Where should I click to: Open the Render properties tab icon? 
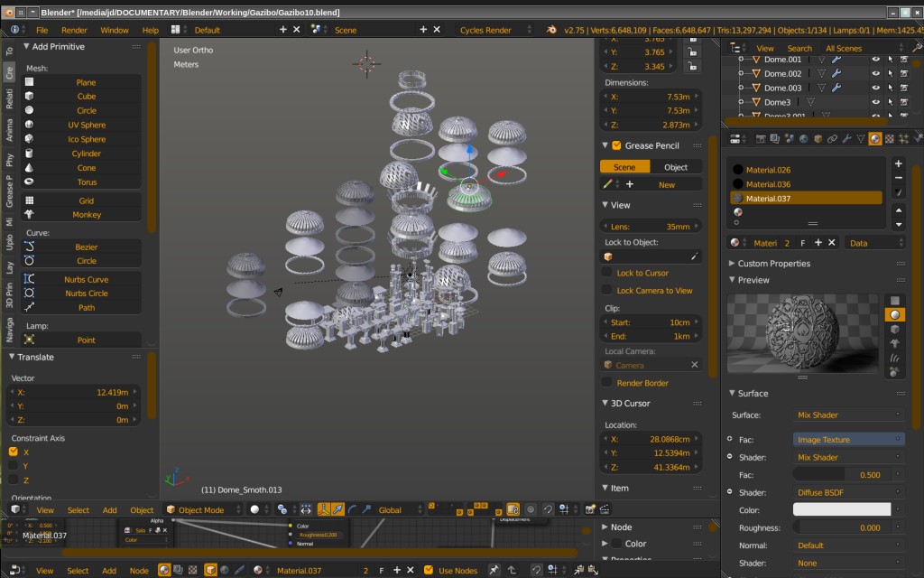coord(762,138)
